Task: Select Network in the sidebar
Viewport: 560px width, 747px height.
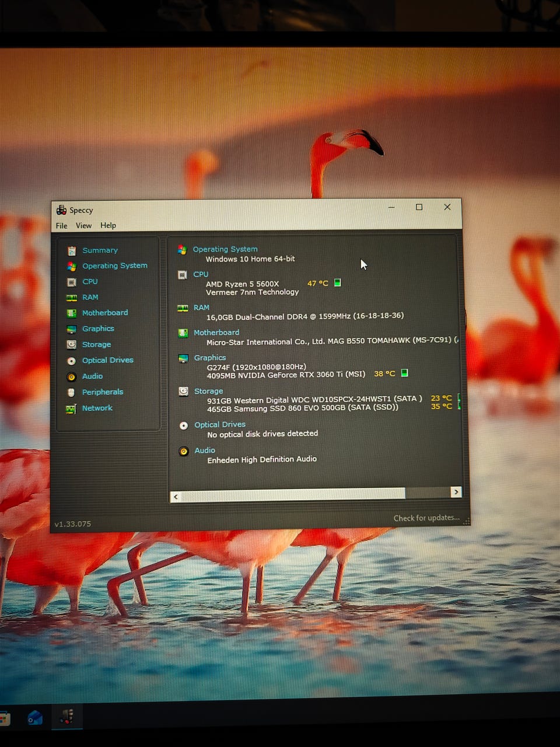Action: tap(97, 408)
